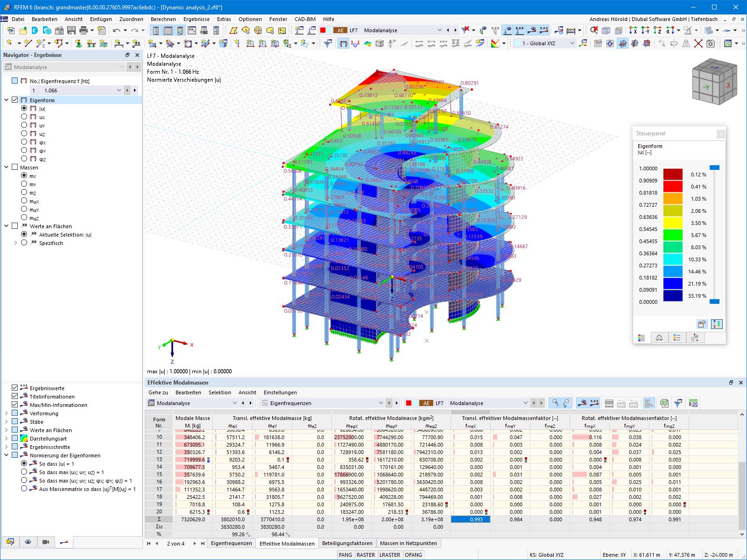
Task: Click the eye display icon in navigator bottom
Action: [x=28, y=542]
